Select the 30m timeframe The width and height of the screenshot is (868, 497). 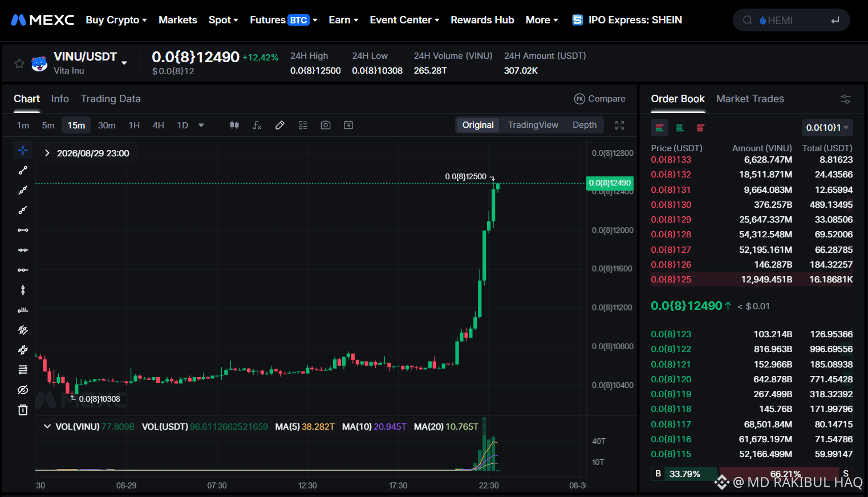107,126
